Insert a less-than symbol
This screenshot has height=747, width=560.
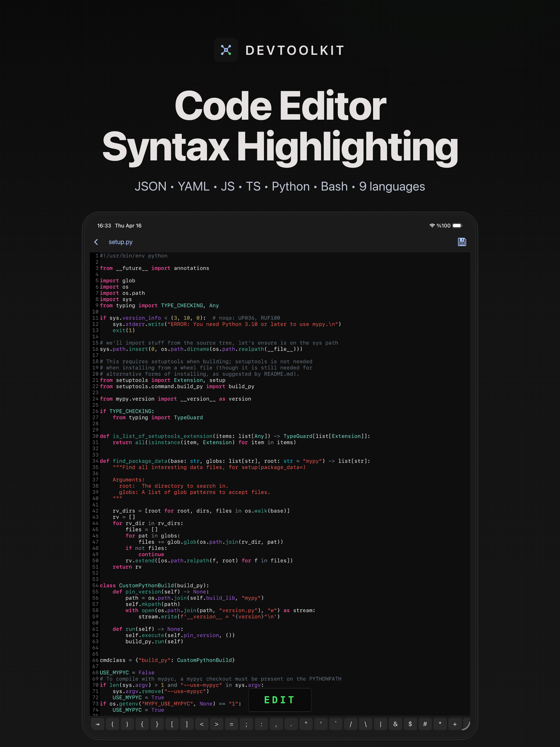(x=202, y=724)
